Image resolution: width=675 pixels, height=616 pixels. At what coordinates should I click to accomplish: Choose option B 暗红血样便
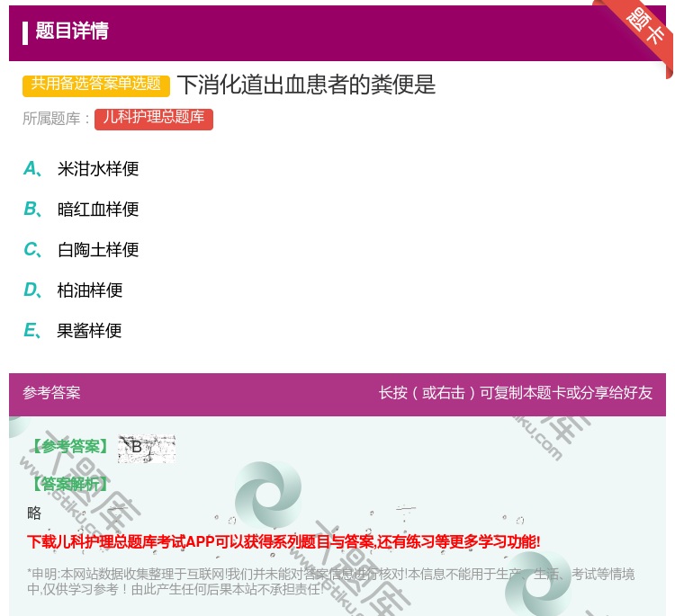tap(81, 209)
